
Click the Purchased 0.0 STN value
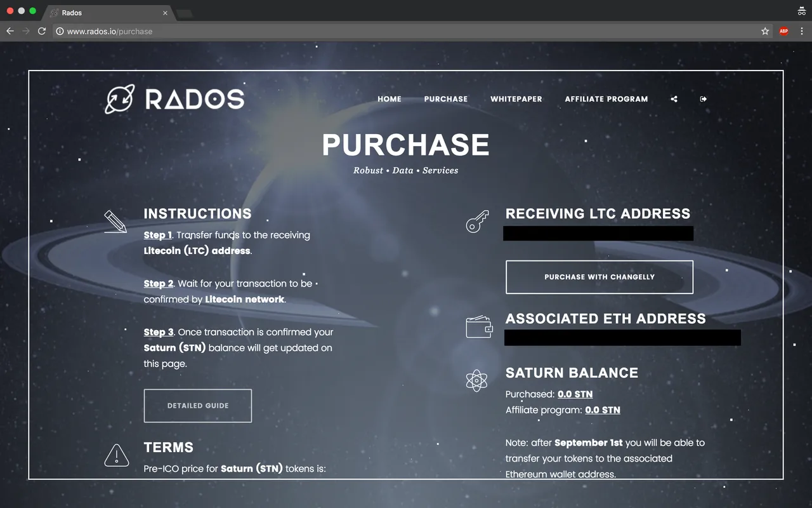(575, 394)
